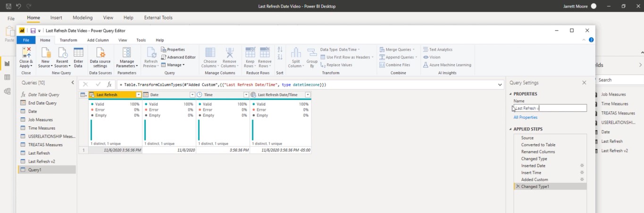
Task: Open Date column filter dropdown
Action: pyautogui.click(x=192, y=95)
